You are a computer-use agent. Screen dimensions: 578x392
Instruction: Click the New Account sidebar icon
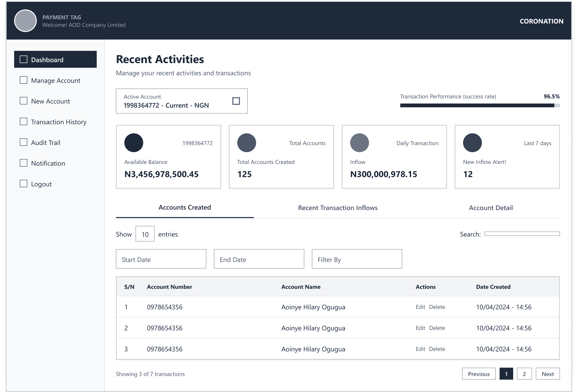(x=24, y=101)
